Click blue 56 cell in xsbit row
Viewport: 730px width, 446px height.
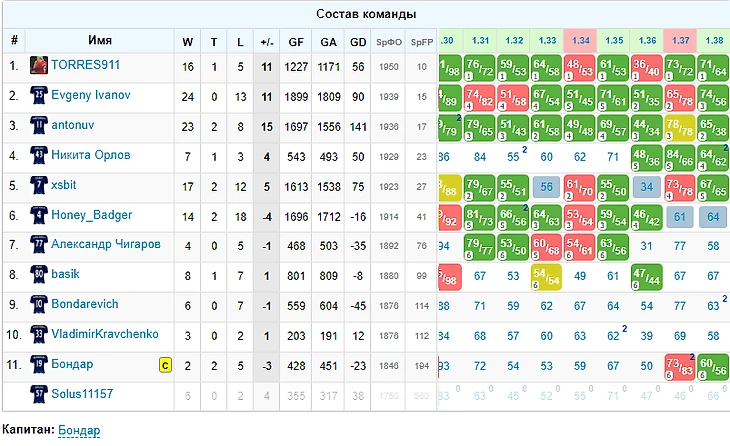click(547, 187)
